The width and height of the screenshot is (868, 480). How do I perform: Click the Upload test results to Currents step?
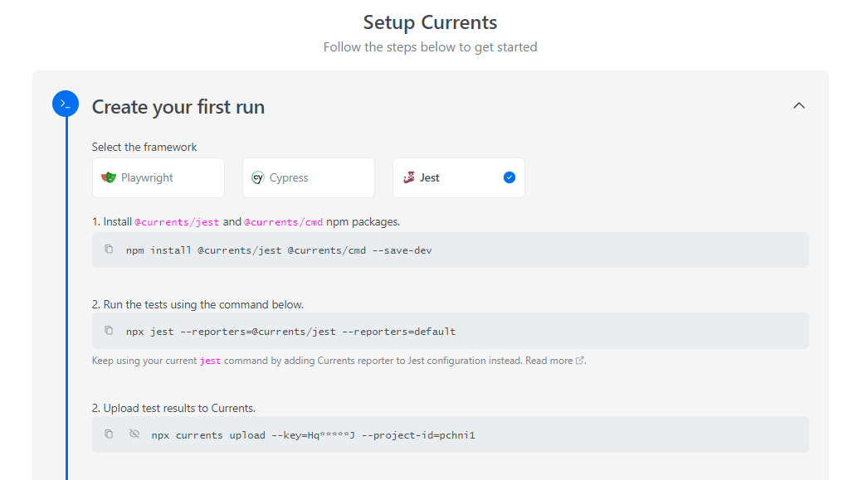pos(173,408)
